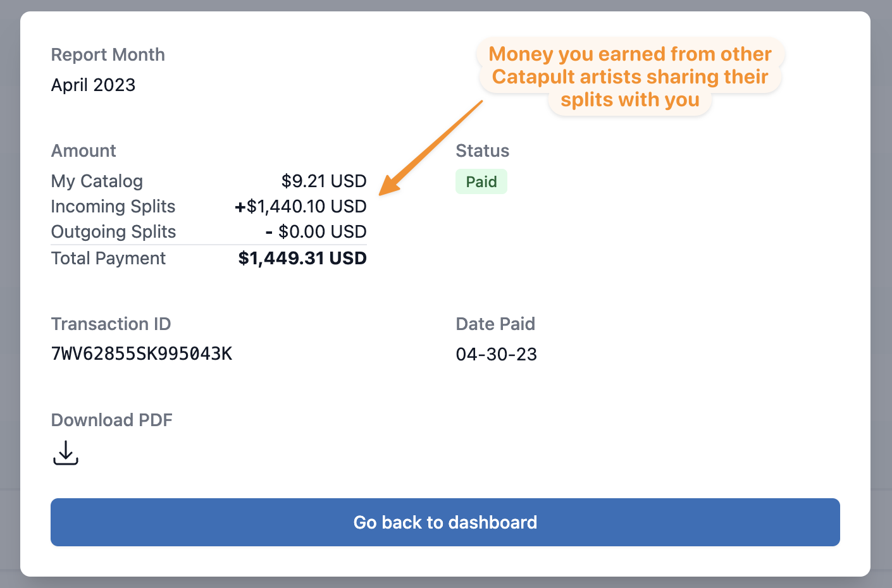Viewport: 892px width, 588px height.
Task: Click the Transaction ID heading
Action: (x=111, y=324)
